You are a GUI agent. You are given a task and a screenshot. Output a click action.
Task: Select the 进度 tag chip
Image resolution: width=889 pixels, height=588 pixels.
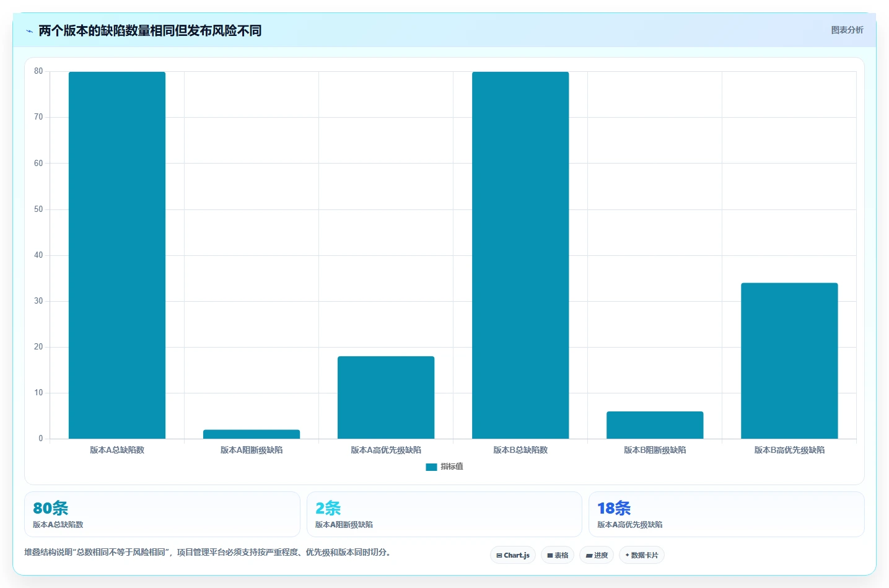597,555
